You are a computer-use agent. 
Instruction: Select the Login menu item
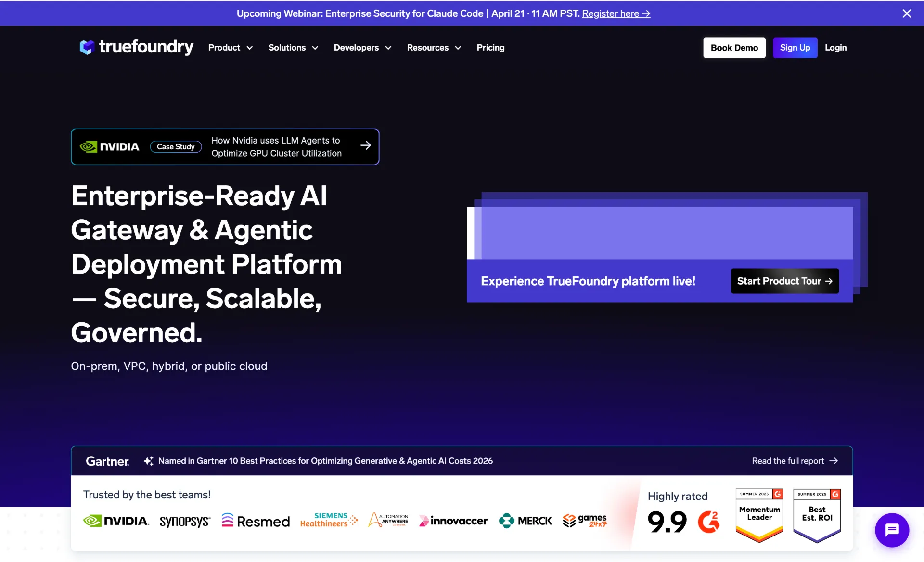click(836, 48)
